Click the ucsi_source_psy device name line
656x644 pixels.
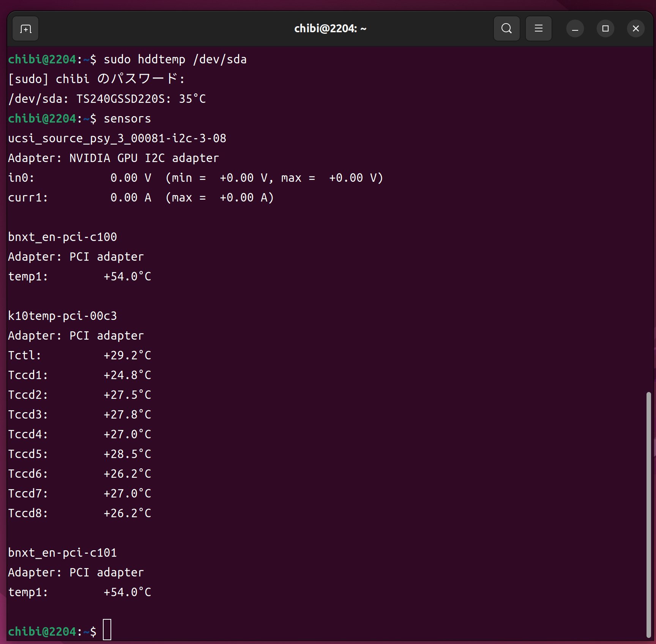(x=117, y=139)
